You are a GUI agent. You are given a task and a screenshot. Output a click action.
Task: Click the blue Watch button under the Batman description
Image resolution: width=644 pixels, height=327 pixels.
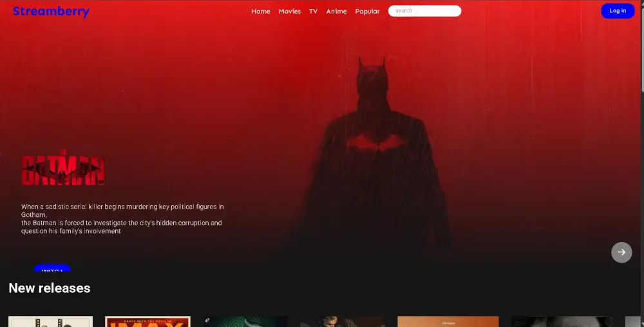(52, 268)
